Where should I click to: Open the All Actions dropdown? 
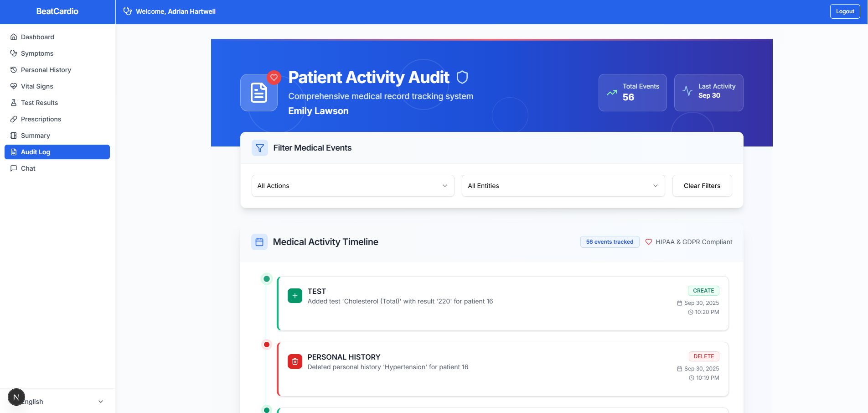click(x=352, y=186)
